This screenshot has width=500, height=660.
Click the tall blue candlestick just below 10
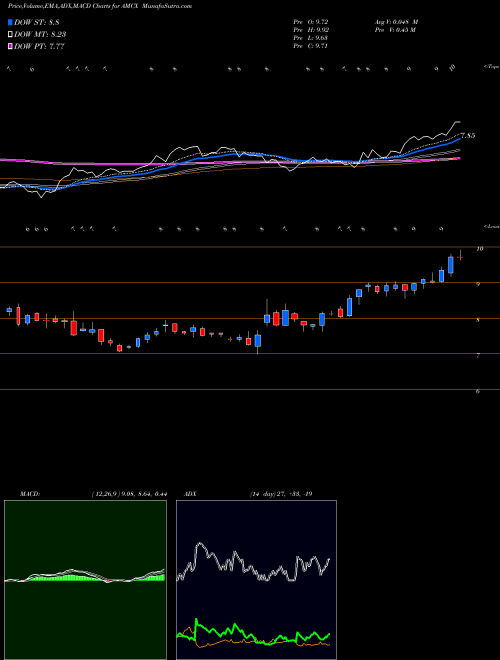[451, 265]
